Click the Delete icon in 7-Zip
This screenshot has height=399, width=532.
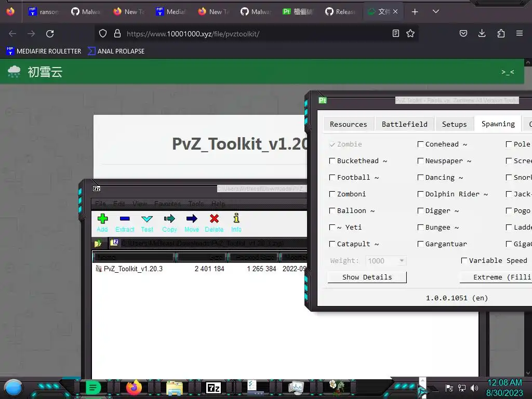point(214,223)
